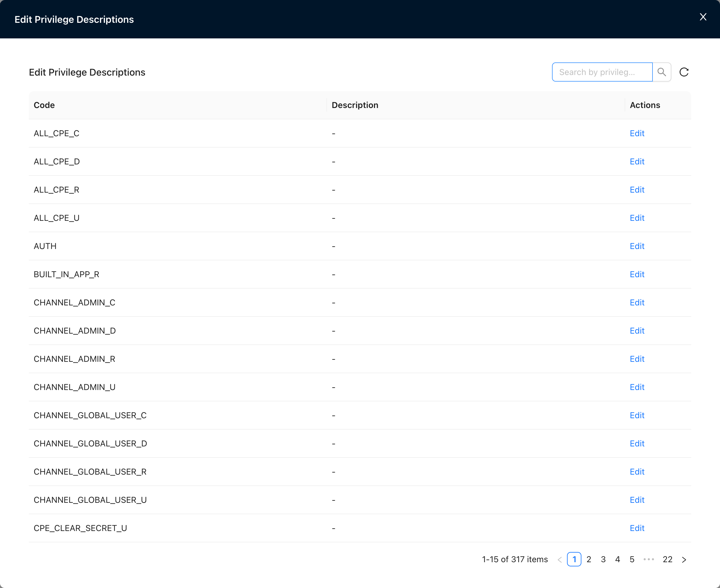
Task: Edit the ALL_CPE_R privilege
Action: coord(637,190)
